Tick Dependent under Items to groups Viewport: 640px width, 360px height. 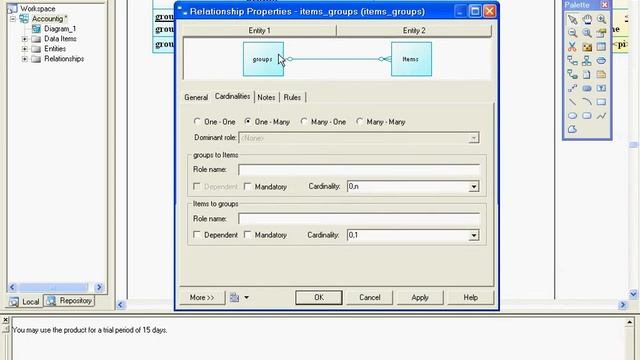coord(197,235)
